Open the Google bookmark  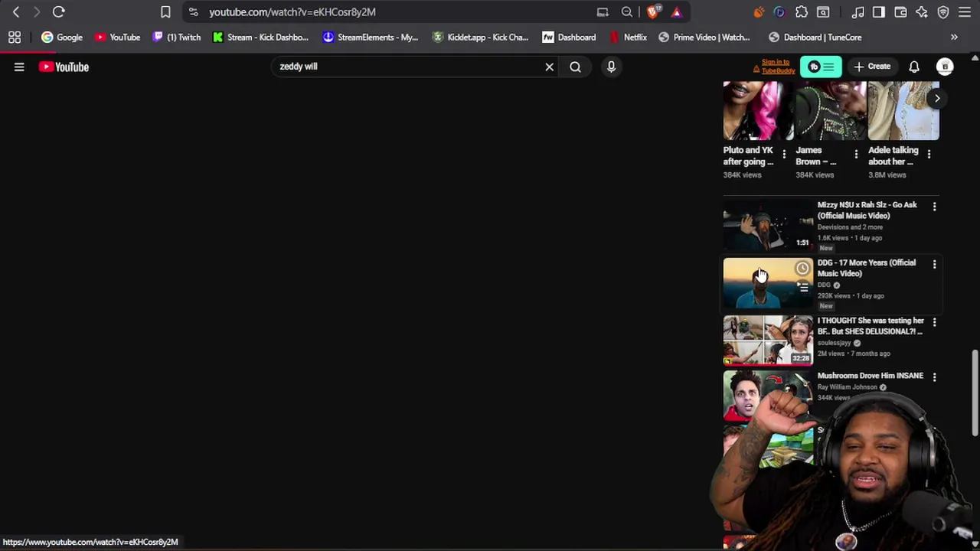click(62, 37)
